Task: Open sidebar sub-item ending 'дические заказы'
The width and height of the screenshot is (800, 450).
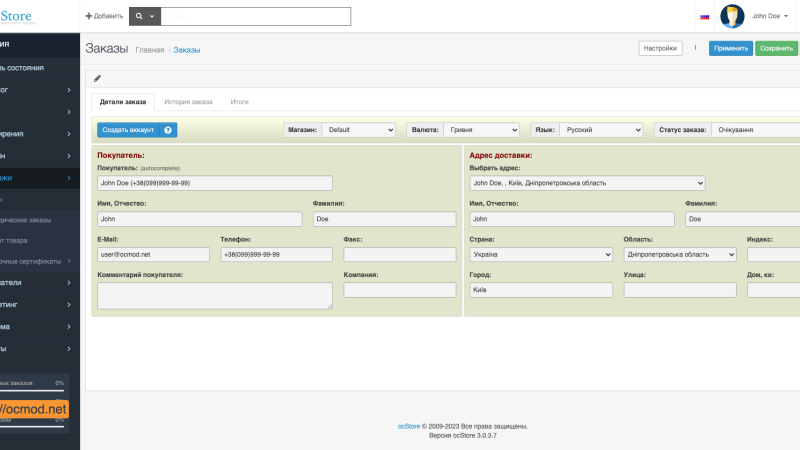Action: [40, 220]
